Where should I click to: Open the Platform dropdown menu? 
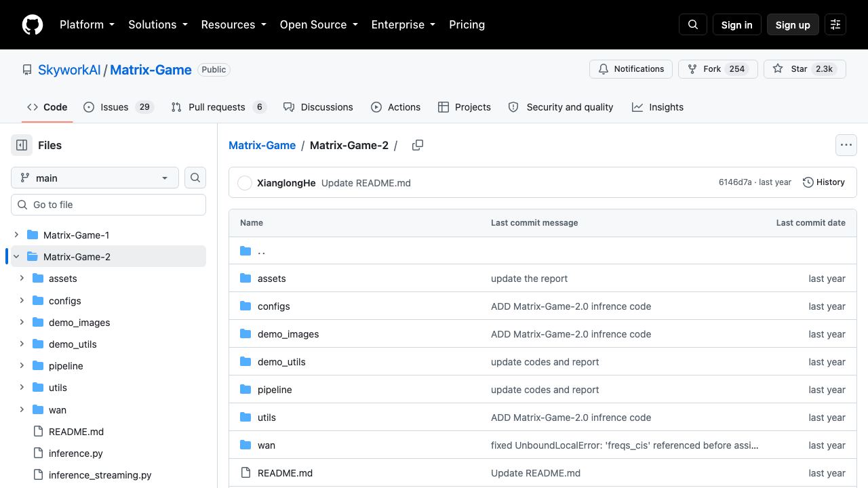(x=87, y=24)
